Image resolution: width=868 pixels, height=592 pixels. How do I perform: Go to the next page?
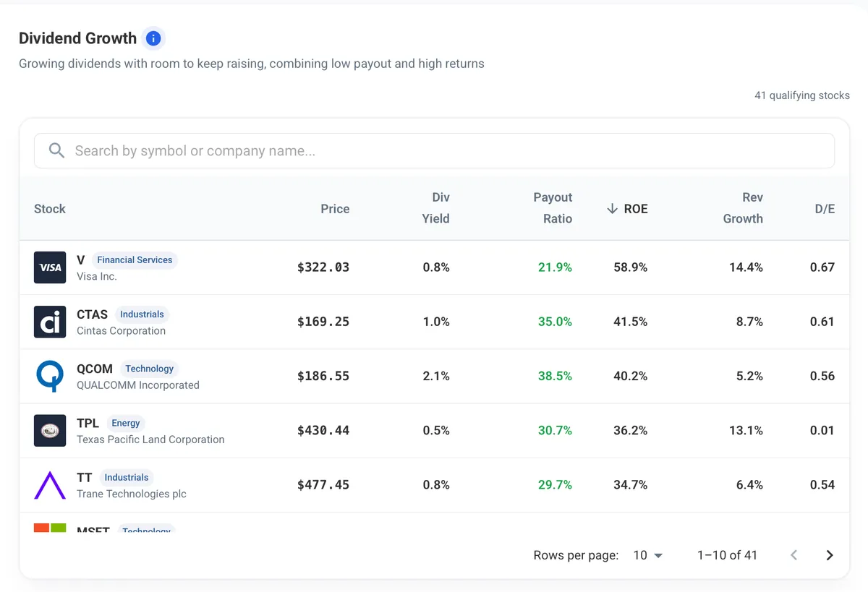pos(830,555)
